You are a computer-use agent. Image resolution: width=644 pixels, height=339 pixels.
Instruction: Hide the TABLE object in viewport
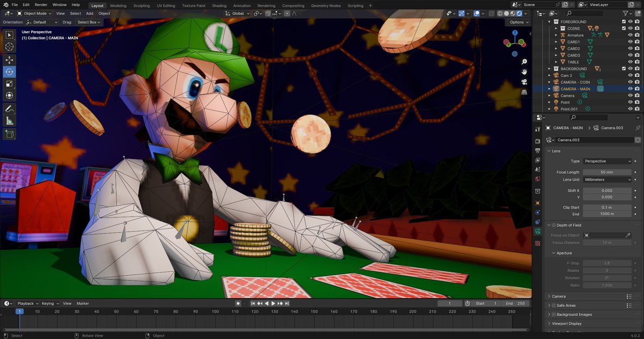[631, 62]
